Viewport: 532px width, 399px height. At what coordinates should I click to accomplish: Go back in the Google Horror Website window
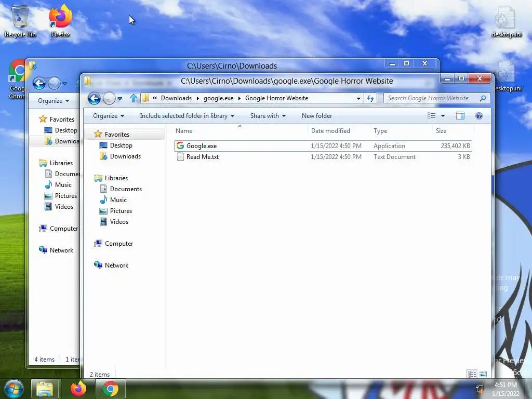click(x=94, y=98)
